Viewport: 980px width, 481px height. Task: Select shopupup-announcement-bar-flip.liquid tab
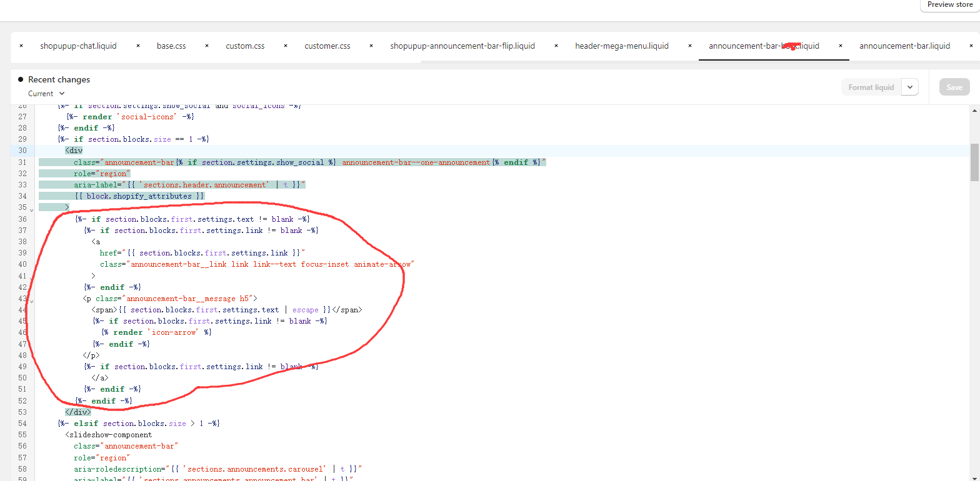click(x=462, y=46)
